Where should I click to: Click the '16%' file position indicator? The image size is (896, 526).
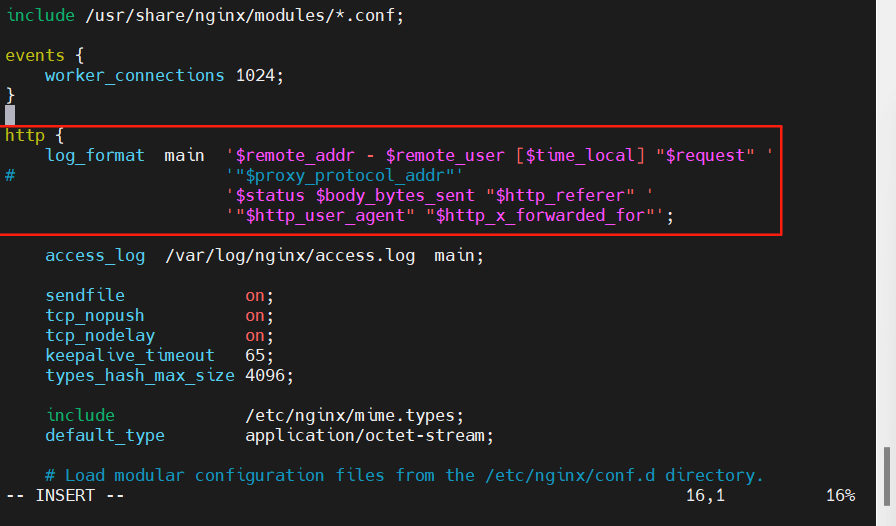point(841,496)
